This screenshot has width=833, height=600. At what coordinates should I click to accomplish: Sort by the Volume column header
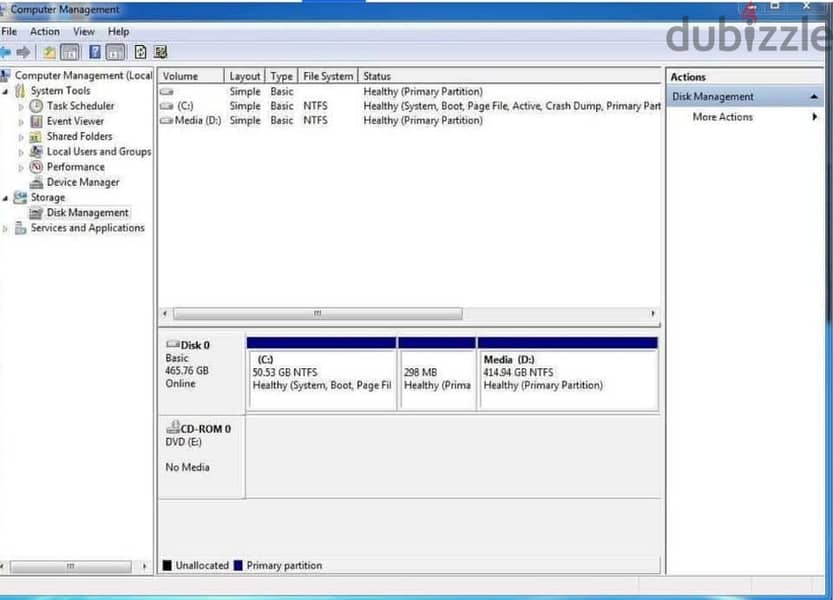191,76
